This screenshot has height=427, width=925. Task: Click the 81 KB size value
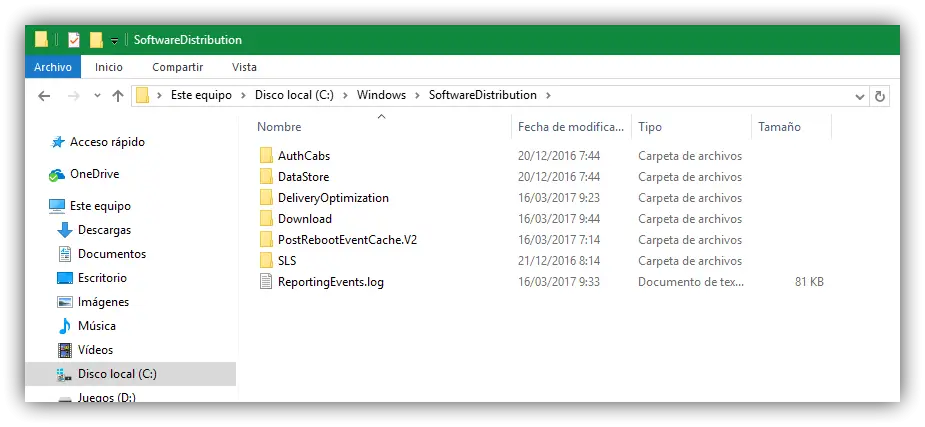809,282
